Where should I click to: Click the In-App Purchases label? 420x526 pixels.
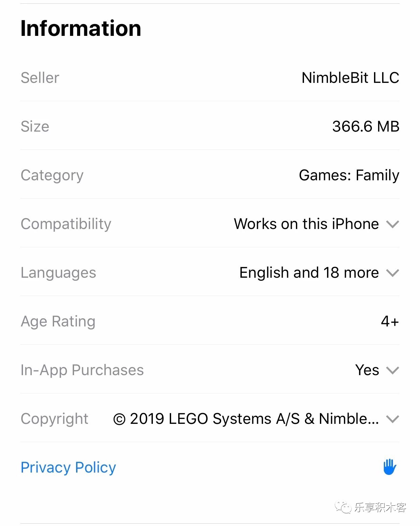coord(82,370)
